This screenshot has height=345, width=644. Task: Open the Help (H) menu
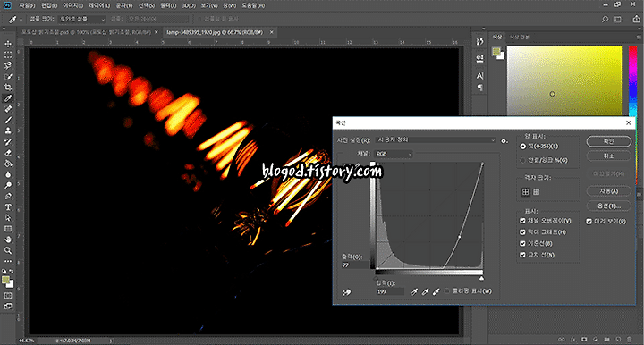pos(253,5)
